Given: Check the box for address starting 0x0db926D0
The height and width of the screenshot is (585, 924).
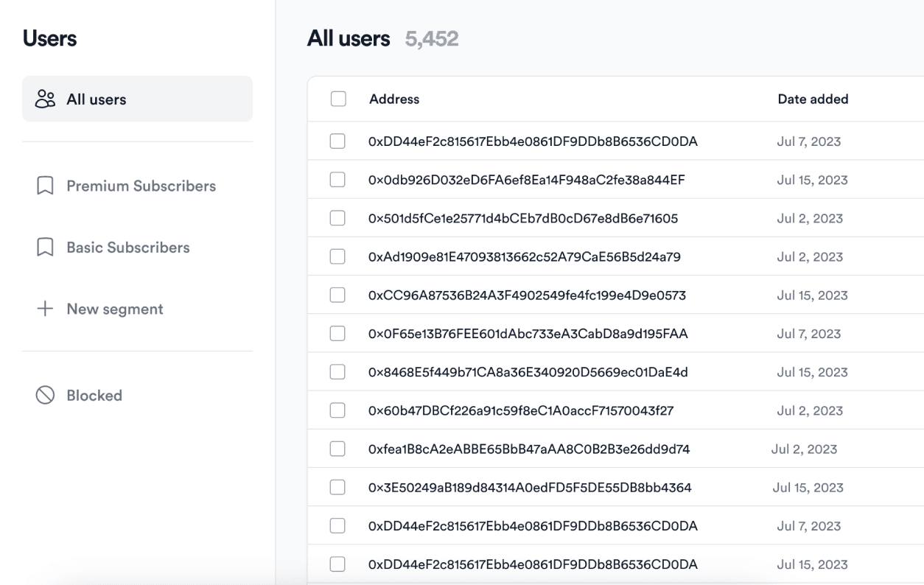Looking at the screenshot, I should click(x=337, y=179).
